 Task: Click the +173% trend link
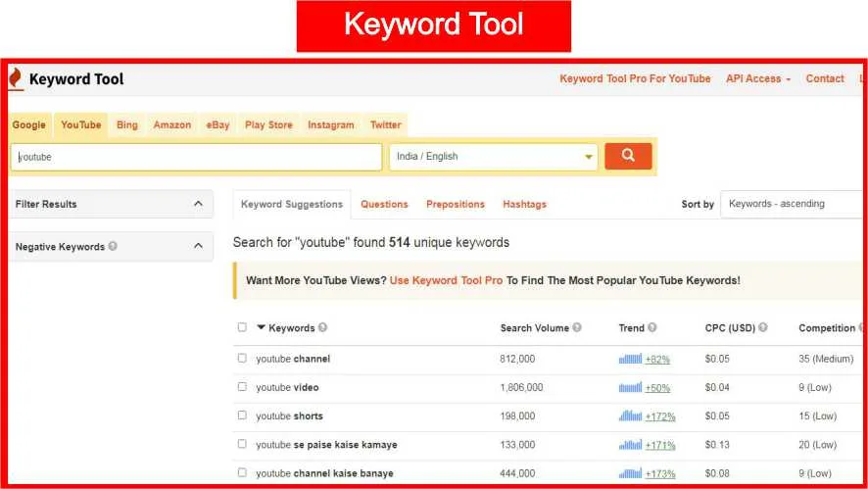click(x=660, y=473)
